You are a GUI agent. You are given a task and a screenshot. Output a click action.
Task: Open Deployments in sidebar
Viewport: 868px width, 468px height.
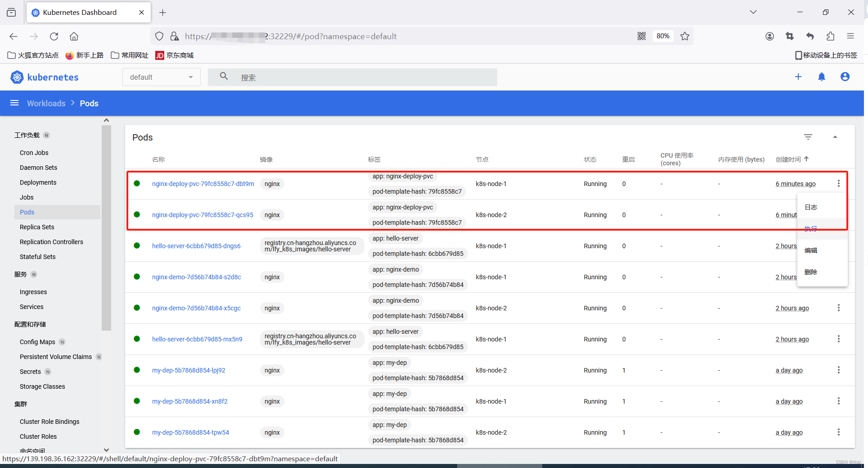(38, 182)
